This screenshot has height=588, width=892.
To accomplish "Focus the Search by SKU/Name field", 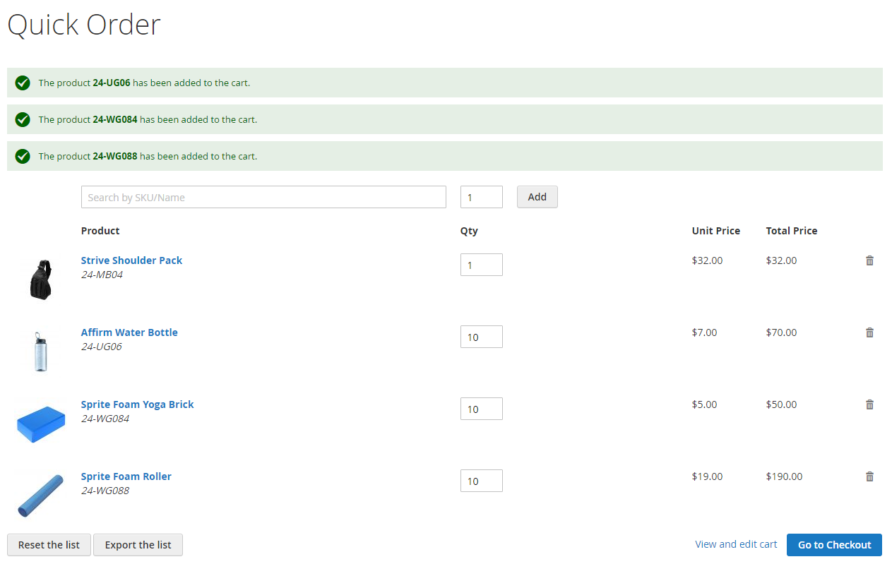I will [x=263, y=197].
